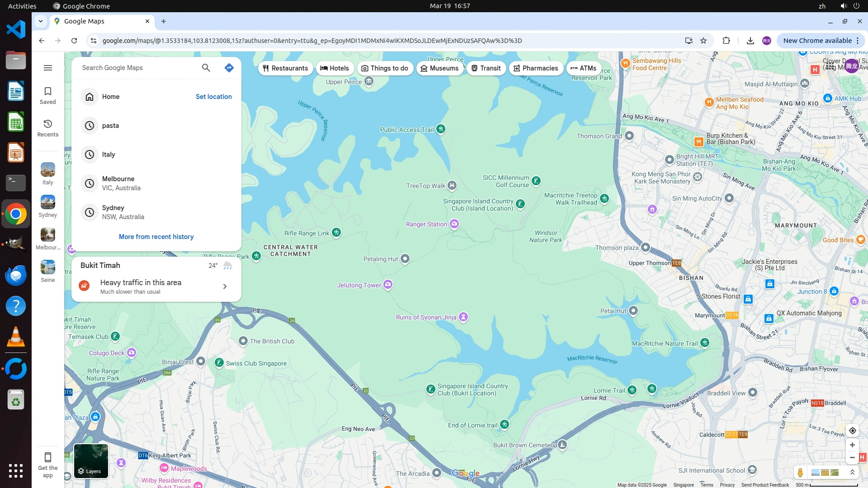This screenshot has height=488, width=868.
Task: Open More from recent history link
Action: (156, 237)
